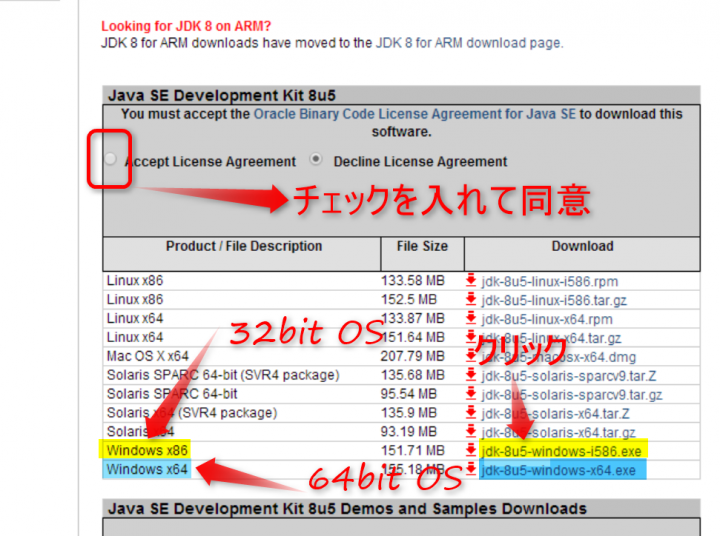
Task: Click the Java SE Development Kit 8u5 heading
Action: [x=222, y=96]
